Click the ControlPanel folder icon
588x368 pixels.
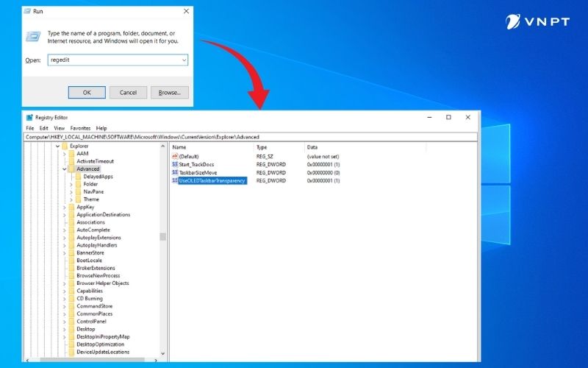click(x=71, y=322)
